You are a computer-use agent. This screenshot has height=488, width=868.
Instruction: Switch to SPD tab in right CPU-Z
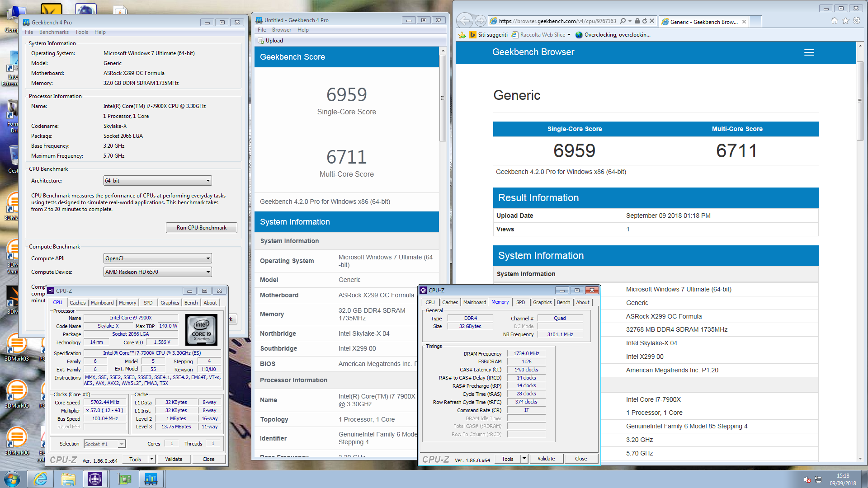pyautogui.click(x=521, y=302)
